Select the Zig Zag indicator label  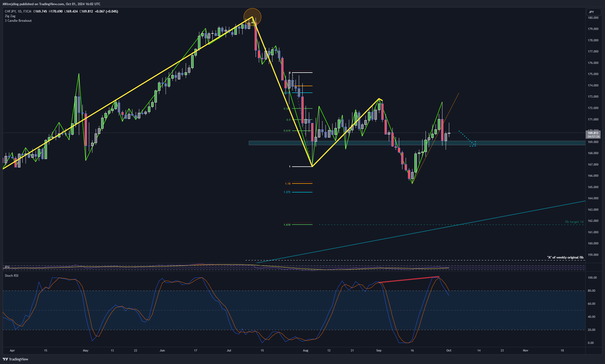[10, 16]
